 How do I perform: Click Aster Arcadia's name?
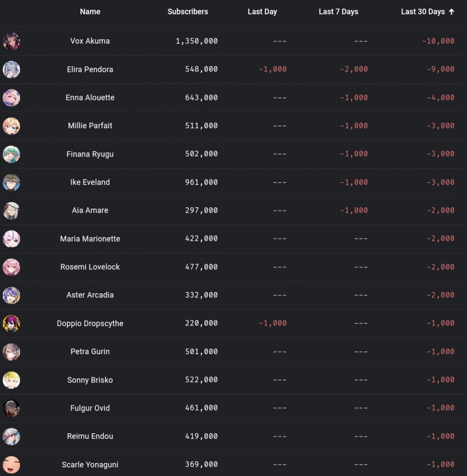point(90,295)
